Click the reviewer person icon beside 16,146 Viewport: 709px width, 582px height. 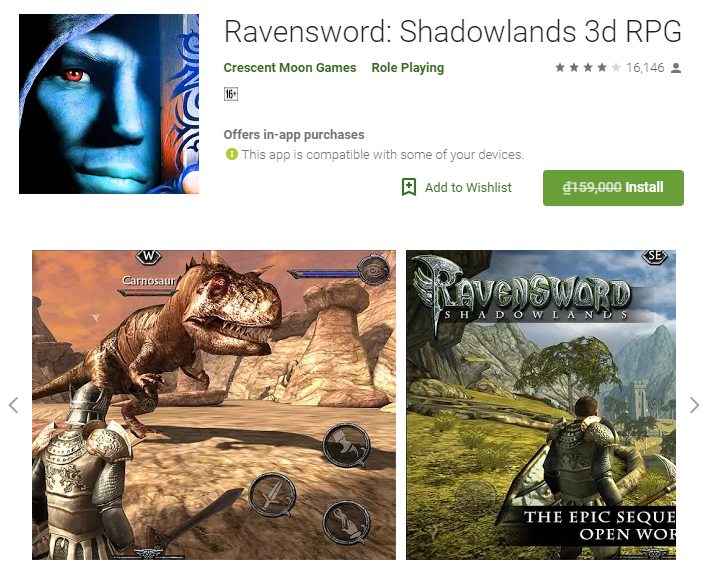point(676,68)
